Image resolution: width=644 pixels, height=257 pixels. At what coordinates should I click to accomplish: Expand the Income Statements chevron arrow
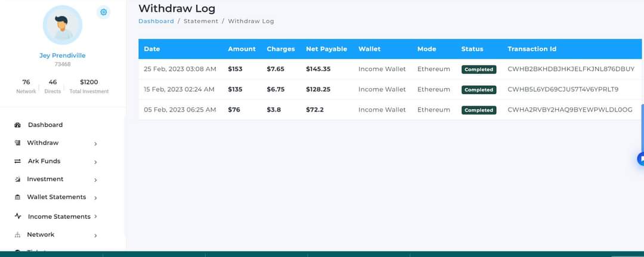point(95,216)
